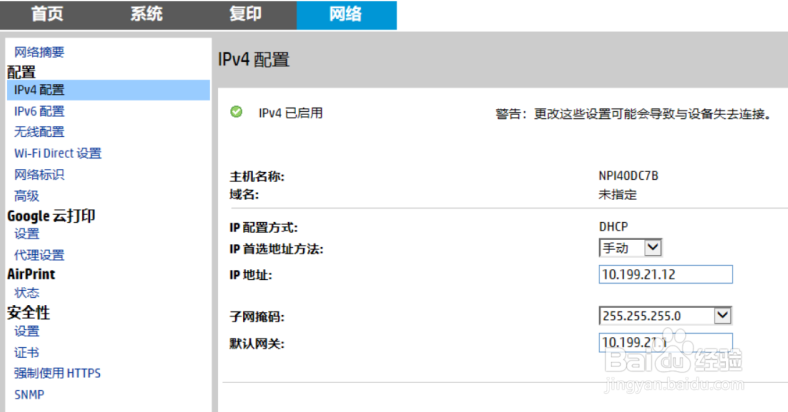
Task: Open the 子网掩码 dropdown
Action: pos(665,316)
